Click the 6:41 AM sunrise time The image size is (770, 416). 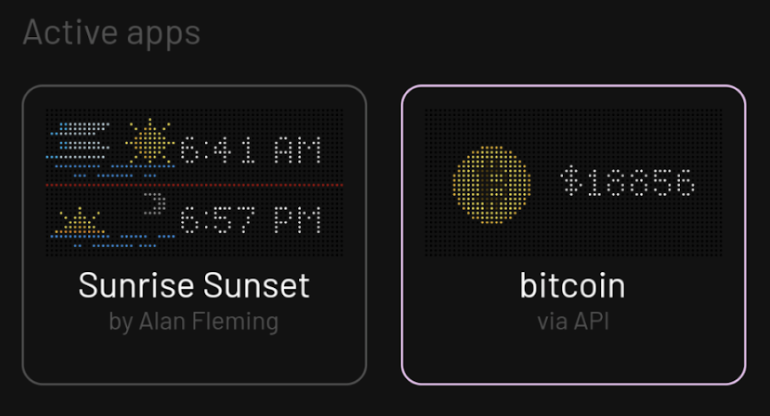[x=250, y=151]
